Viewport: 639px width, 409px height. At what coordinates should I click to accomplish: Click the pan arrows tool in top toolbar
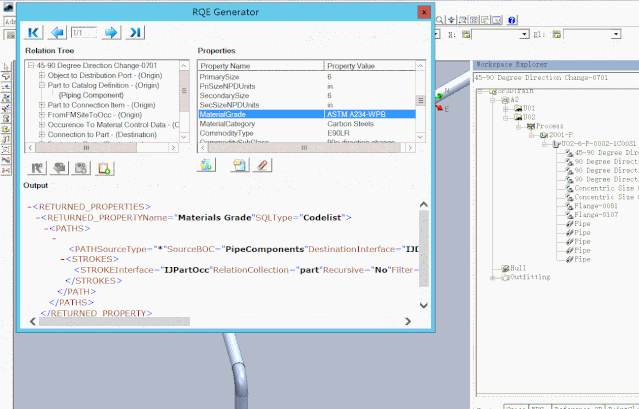452,20
